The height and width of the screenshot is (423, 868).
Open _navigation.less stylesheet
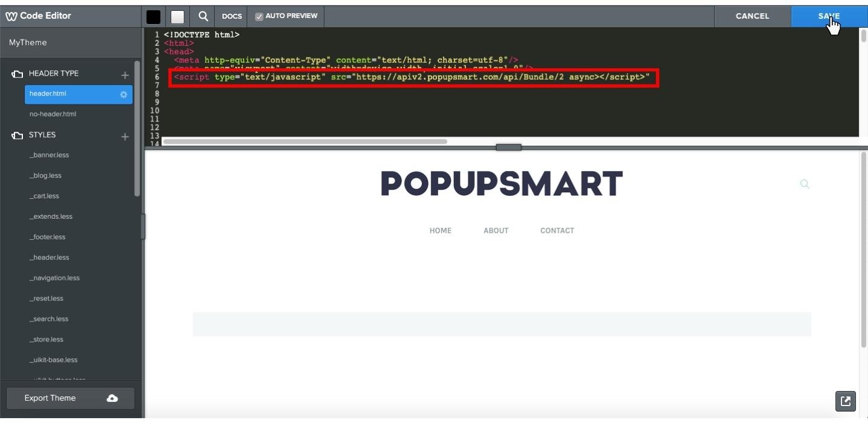[x=54, y=279]
